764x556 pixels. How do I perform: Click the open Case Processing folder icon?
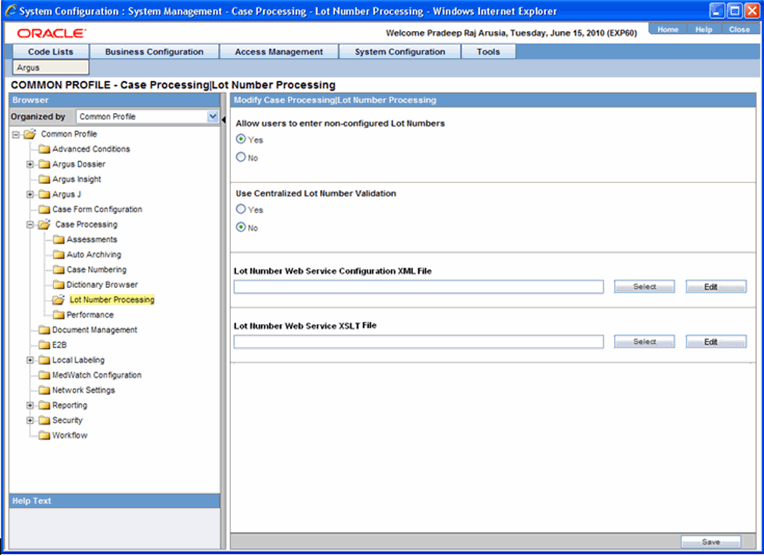point(44,225)
